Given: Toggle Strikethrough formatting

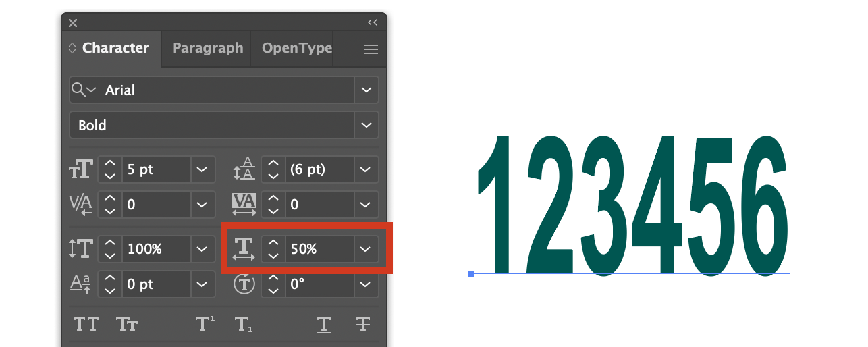Looking at the screenshot, I should [363, 325].
